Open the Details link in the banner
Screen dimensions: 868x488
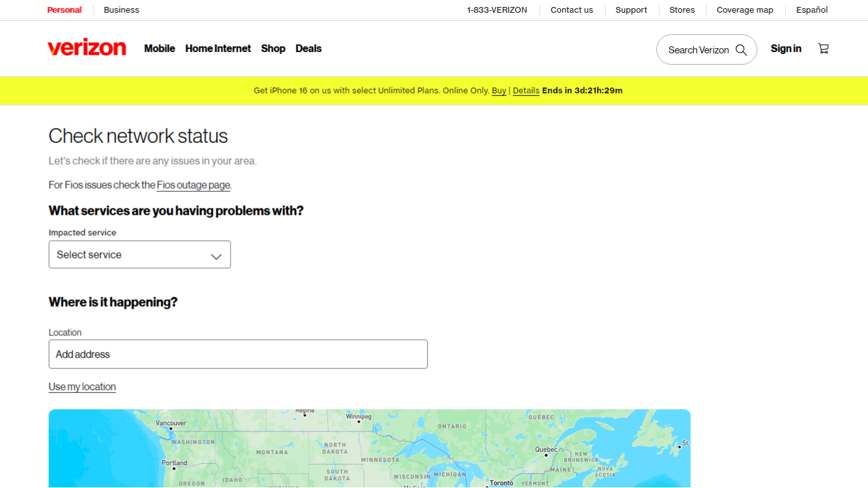[x=526, y=90]
